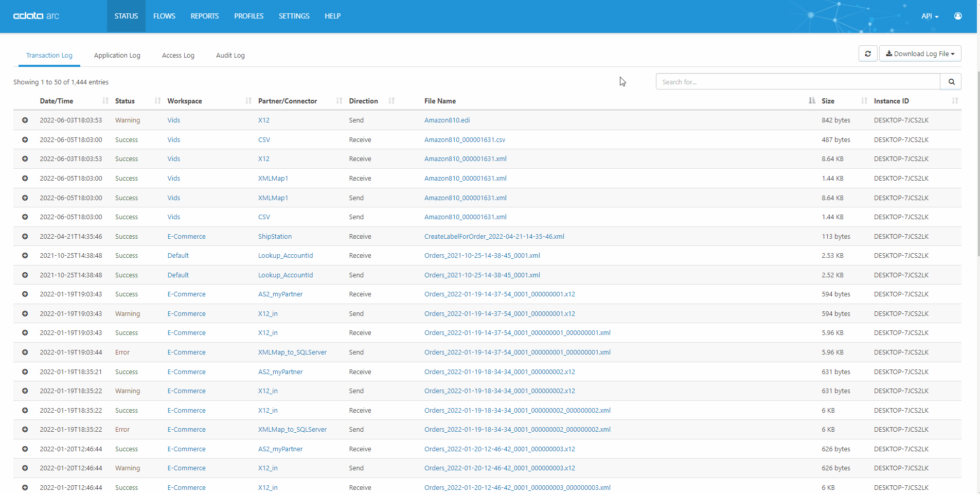Click the refresh log icon button
Screen dimensions: 980x494
[868, 54]
